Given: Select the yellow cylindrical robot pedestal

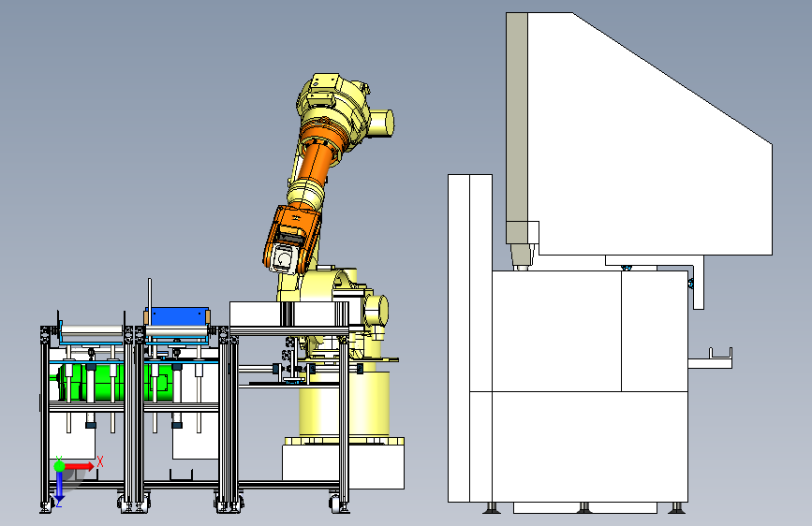Looking at the screenshot, I should coord(344,403).
